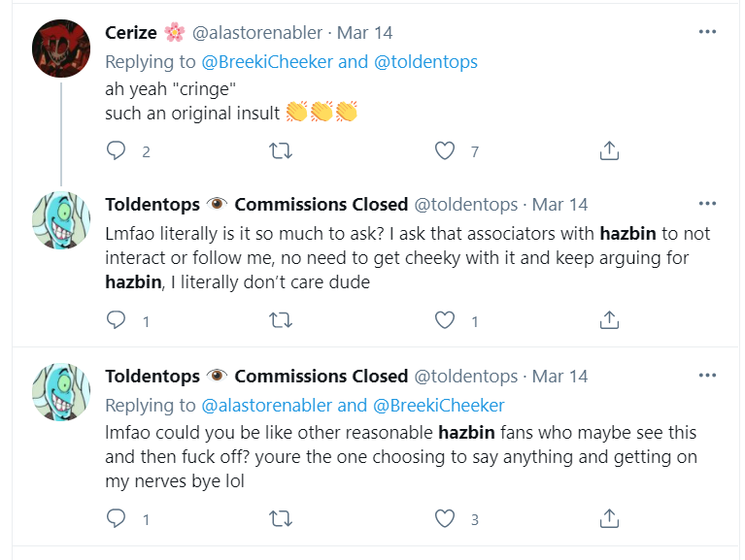The width and height of the screenshot is (745, 560).
Task: Visit @alastorenabler mention in last tweet
Action: [266, 406]
